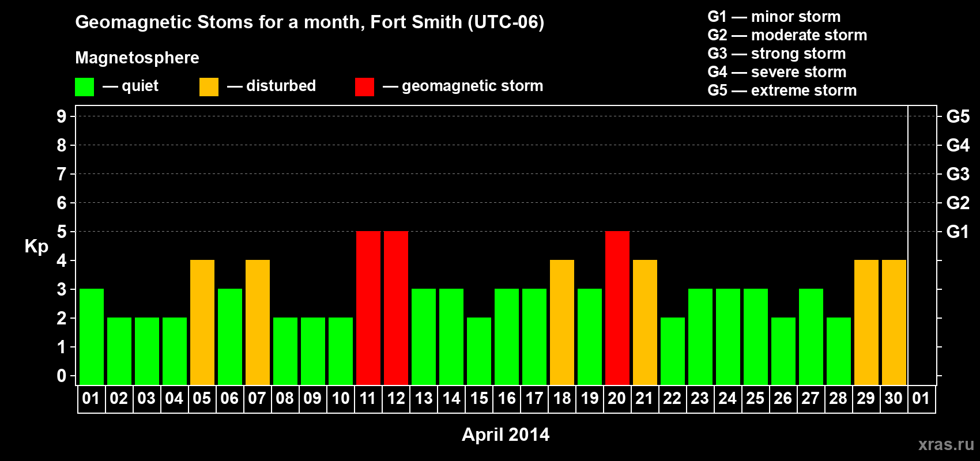
Task: Click the 'Kp' axis label
Action: point(36,247)
